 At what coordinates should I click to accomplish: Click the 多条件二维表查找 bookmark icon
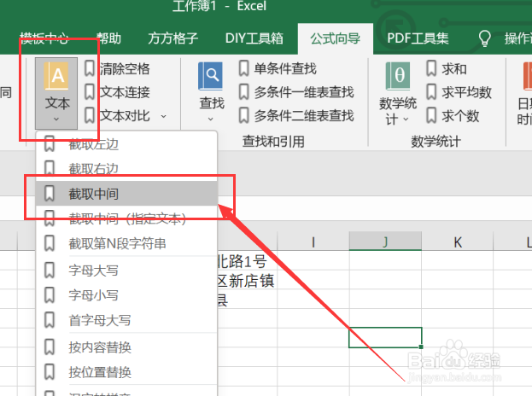243,115
